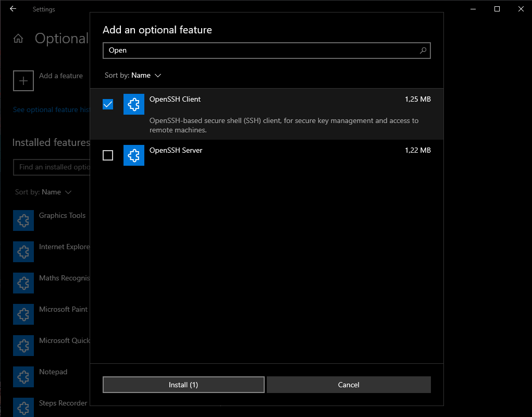Select the Graphics Tools feature icon
The width and height of the screenshot is (532, 417).
click(x=23, y=220)
